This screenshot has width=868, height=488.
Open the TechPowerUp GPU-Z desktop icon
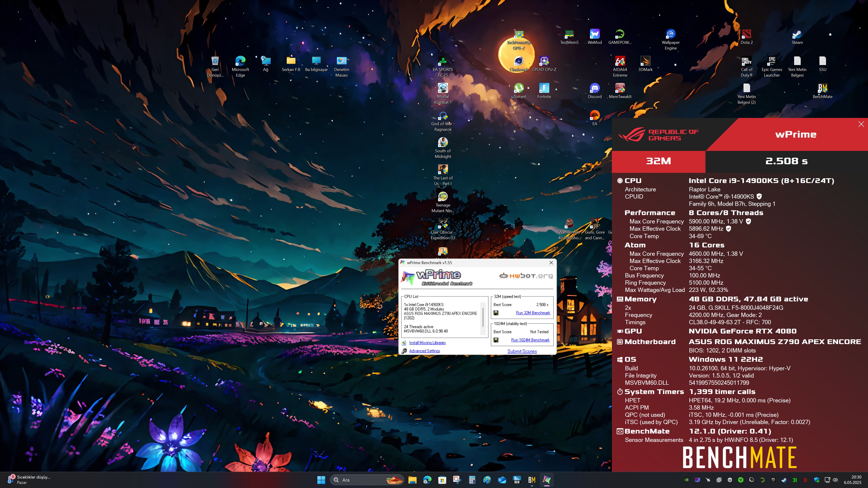[x=519, y=40]
